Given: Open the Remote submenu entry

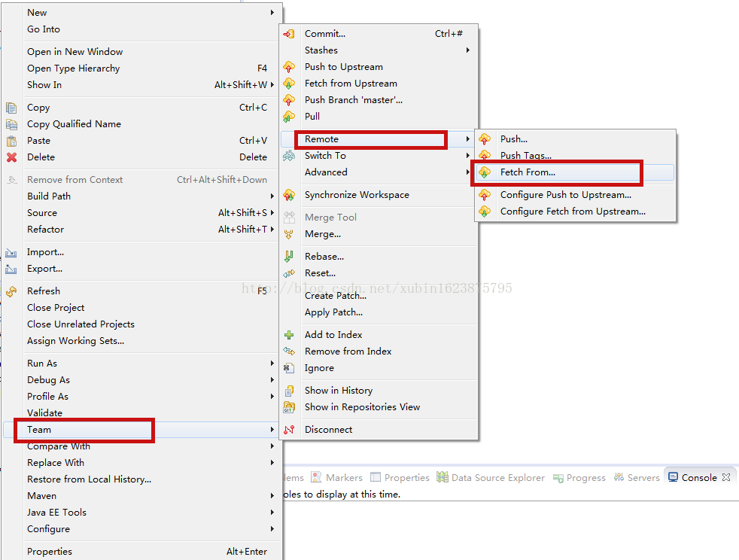Looking at the screenshot, I should point(378,139).
